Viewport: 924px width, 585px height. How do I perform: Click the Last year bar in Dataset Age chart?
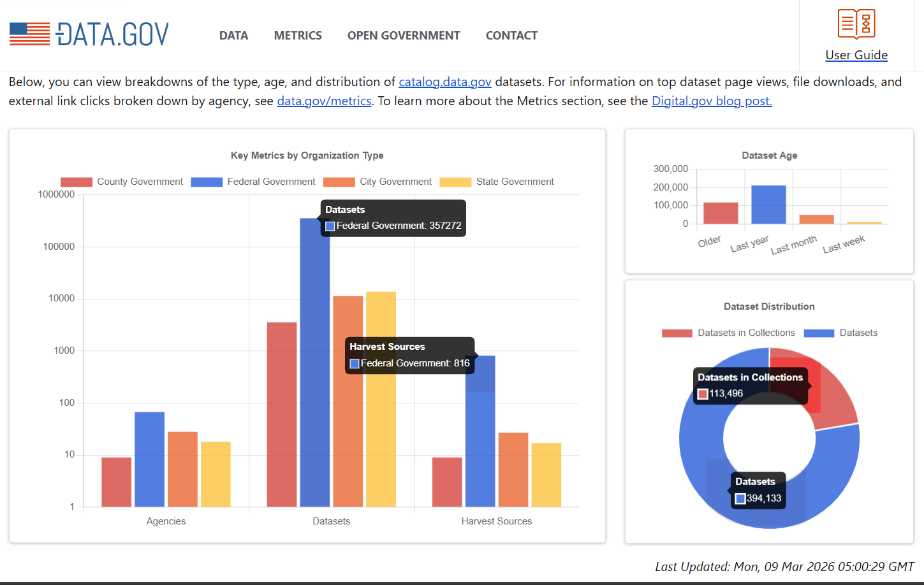pos(768,204)
